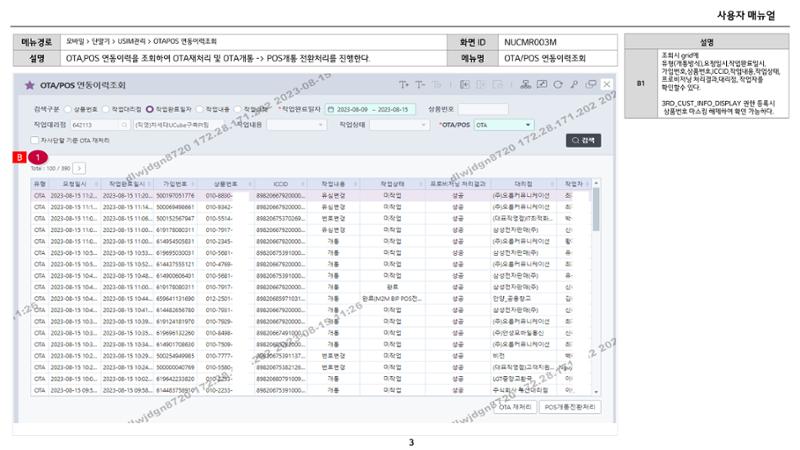Click the 작업대리점 name field beside code
Image resolution: width=800 pixels, height=450 pixels.
click(178, 125)
